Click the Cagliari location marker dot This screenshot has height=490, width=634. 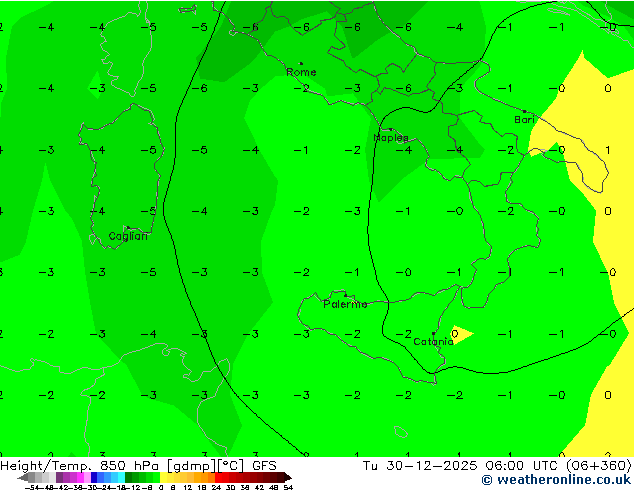coord(128,228)
